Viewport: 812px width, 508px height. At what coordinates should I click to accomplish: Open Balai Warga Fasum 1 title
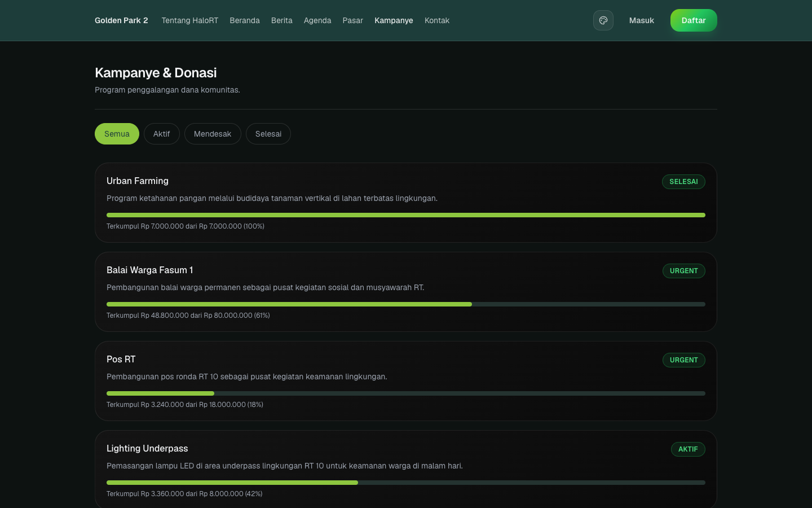(149, 270)
